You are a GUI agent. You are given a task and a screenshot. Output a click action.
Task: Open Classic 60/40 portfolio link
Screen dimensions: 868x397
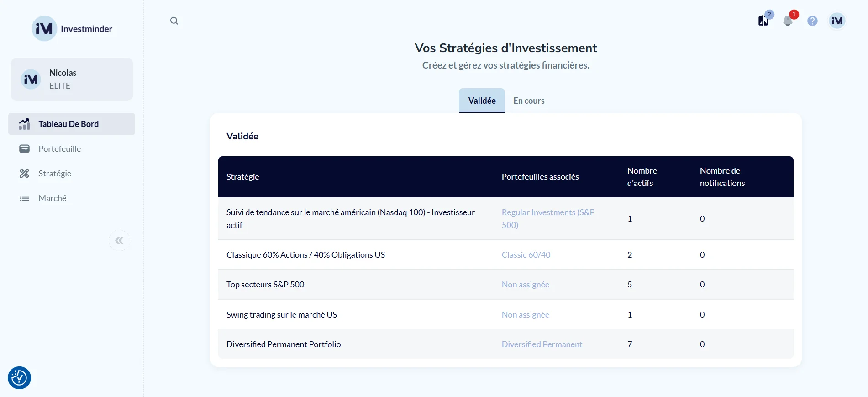(x=526, y=255)
